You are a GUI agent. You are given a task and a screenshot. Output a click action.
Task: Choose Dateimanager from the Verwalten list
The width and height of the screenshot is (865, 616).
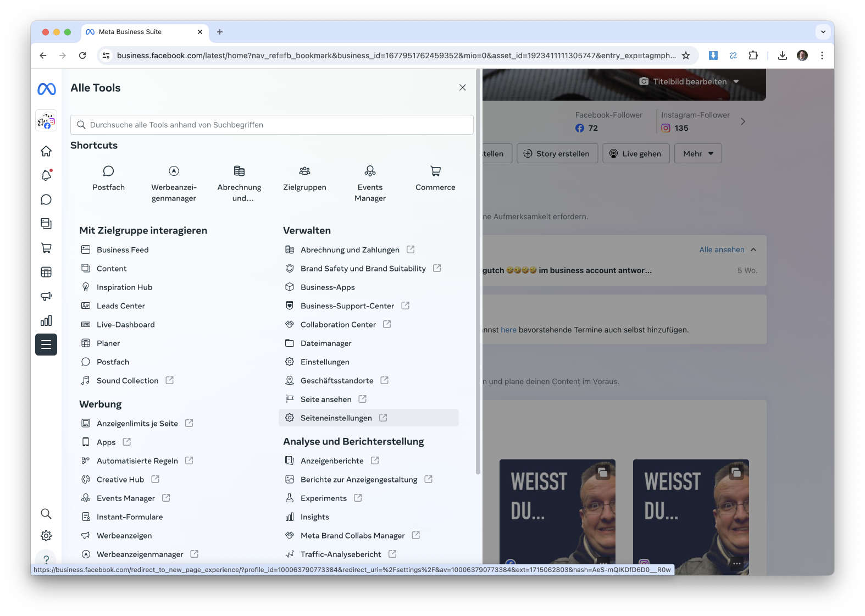(x=326, y=343)
